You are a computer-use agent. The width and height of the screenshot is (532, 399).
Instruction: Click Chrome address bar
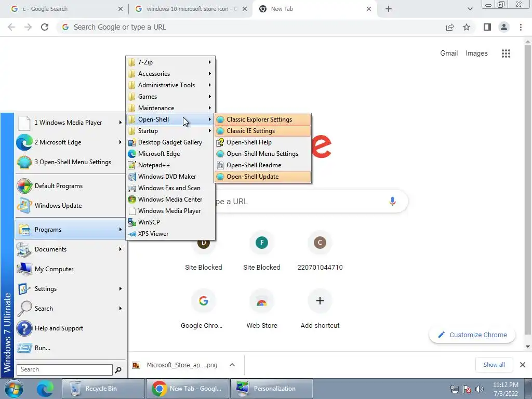point(251,27)
